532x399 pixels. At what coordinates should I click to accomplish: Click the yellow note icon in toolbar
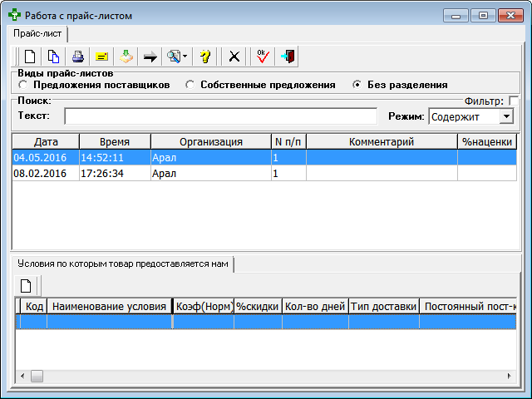click(x=101, y=57)
